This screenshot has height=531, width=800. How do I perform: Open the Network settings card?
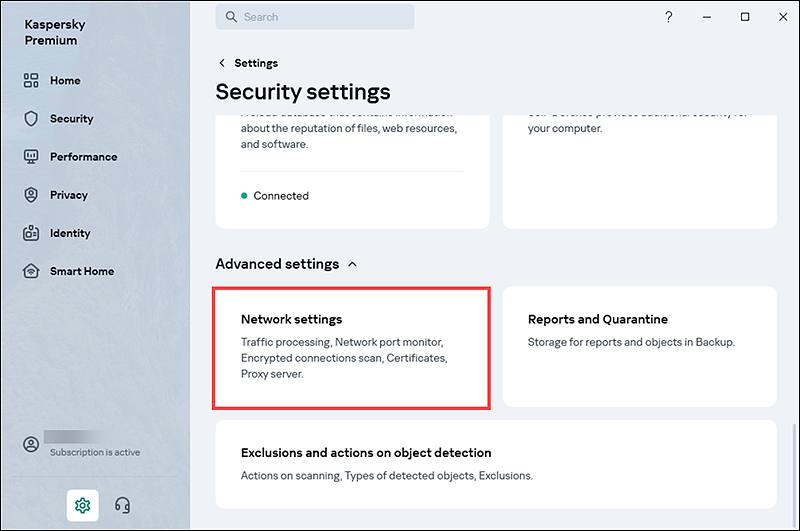(x=351, y=347)
